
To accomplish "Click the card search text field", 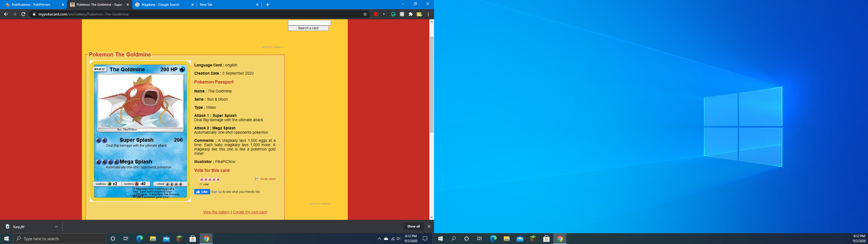I will point(309,23).
